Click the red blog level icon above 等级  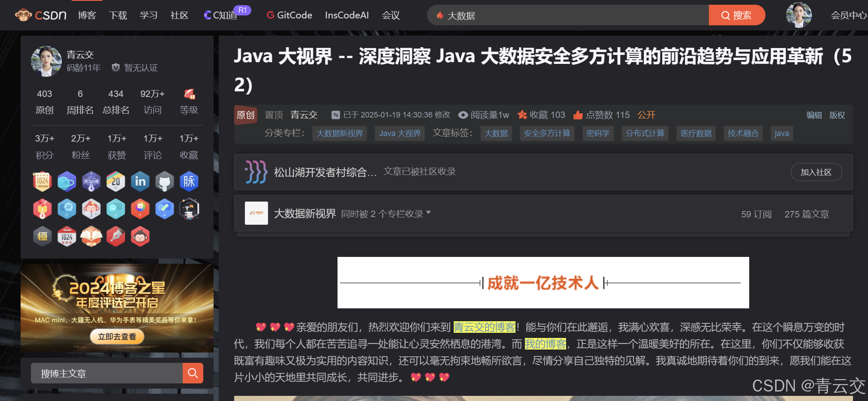(x=189, y=93)
